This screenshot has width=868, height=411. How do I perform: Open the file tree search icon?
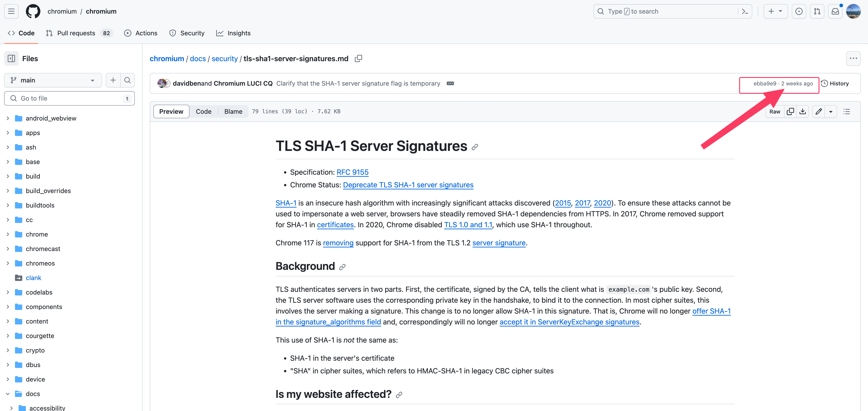pyautogui.click(x=127, y=80)
